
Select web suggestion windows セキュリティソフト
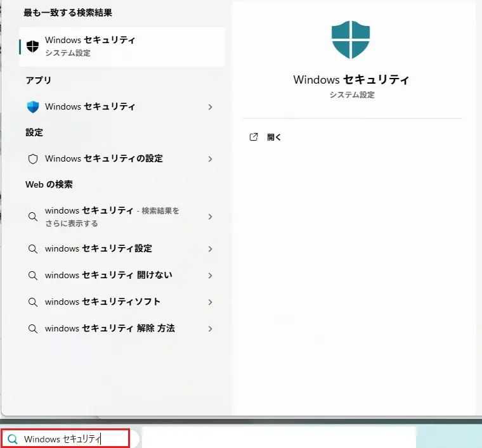(x=122, y=302)
